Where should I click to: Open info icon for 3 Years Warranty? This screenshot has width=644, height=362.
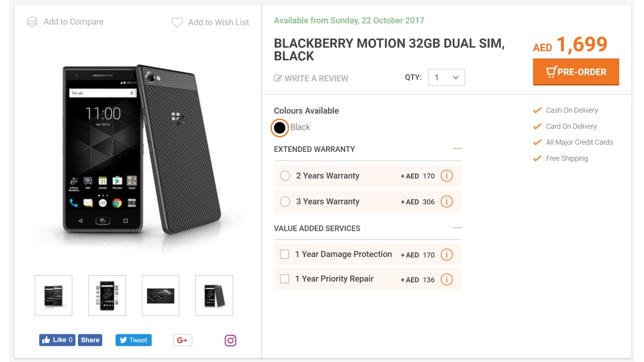pos(446,202)
